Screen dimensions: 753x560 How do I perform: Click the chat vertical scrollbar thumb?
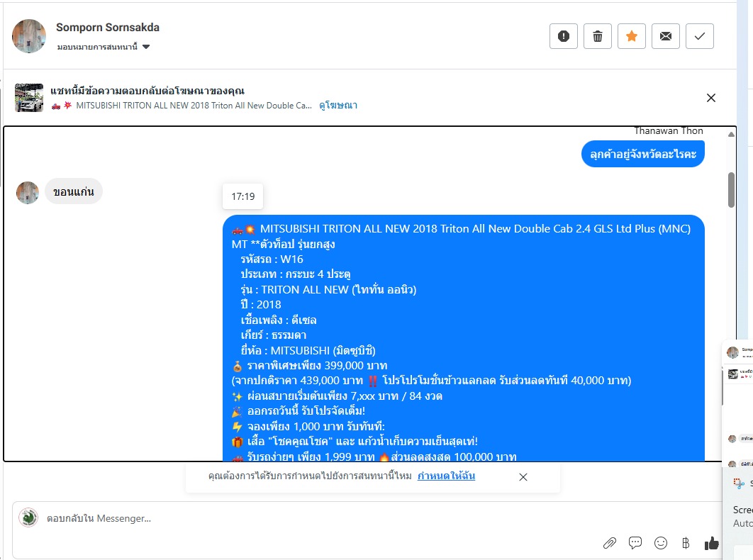(732, 190)
